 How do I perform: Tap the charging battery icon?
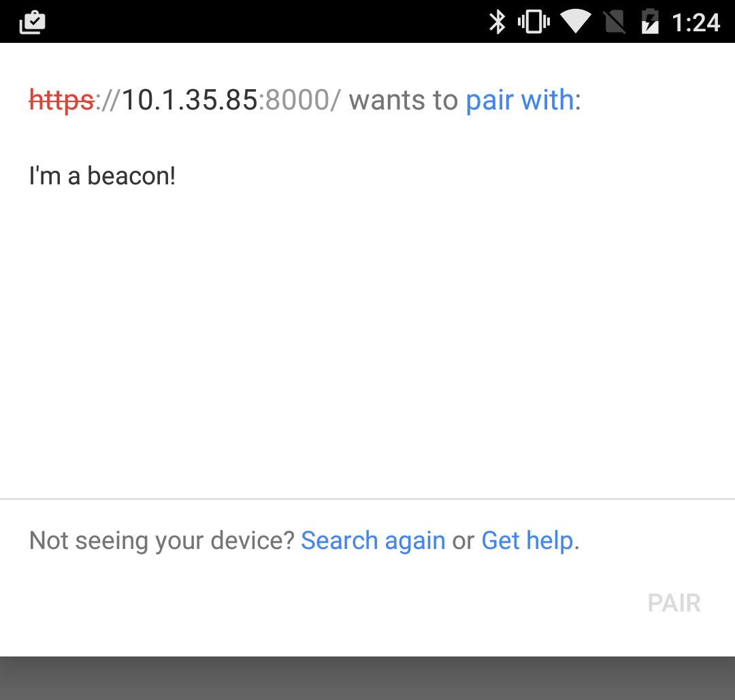(x=650, y=22)
